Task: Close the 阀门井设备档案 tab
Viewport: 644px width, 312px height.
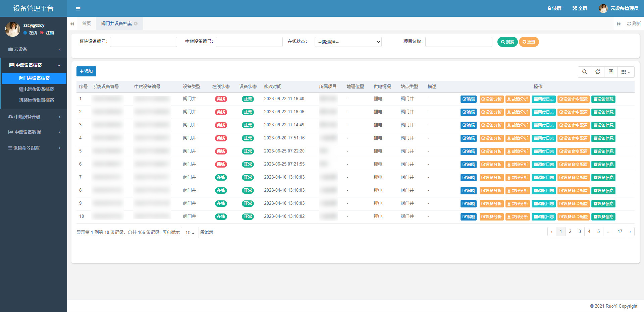Action: pos(136,23)
